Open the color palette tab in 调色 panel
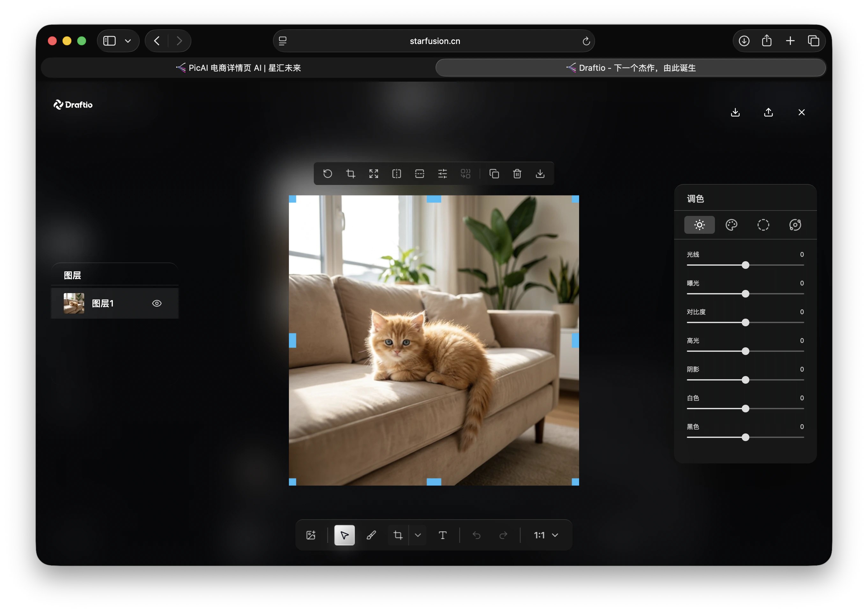 coord(731,225)
